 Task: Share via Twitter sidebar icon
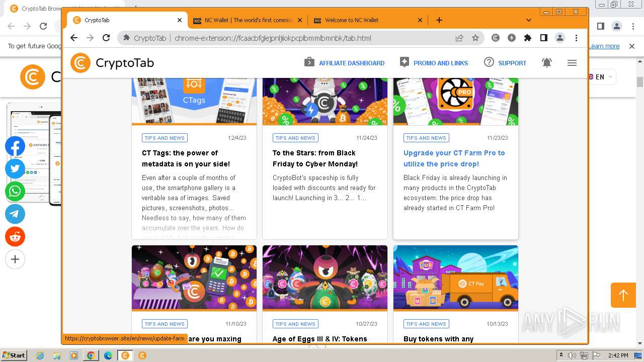coord(15,169)
